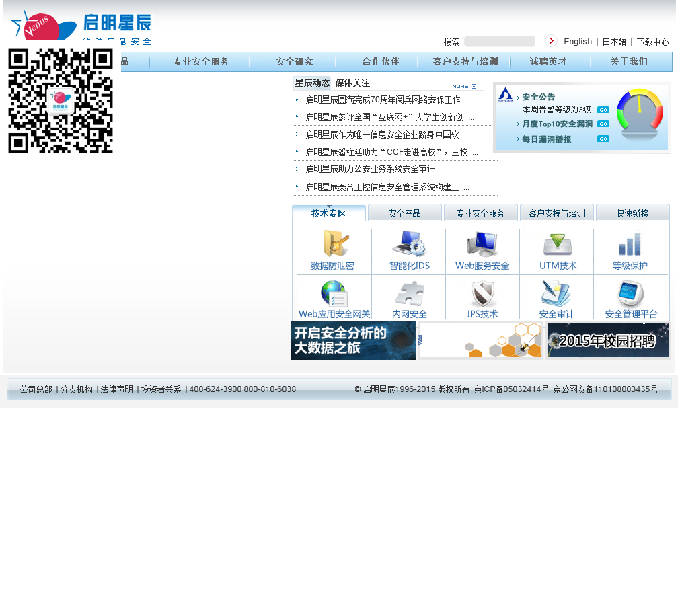Open the 等级保护 bar chart icon
This screenshot has height=616, width=678.
pos(630,244)
